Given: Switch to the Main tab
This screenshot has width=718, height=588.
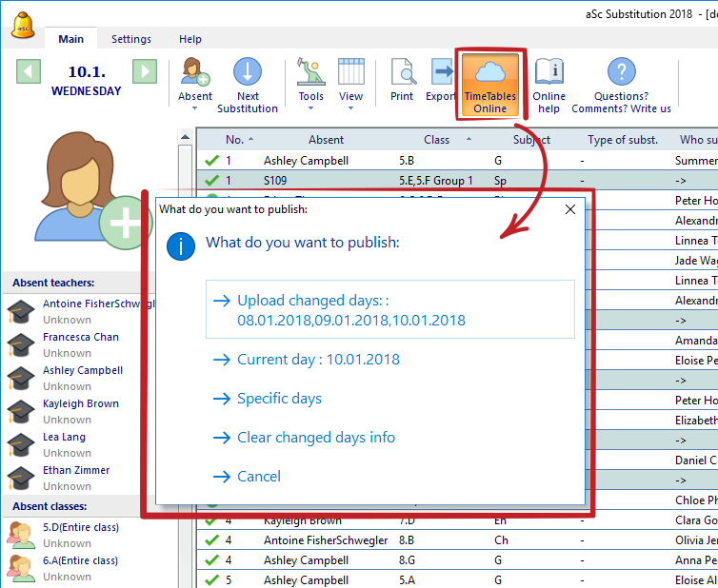Looking at the screenshot, I should tap(71, 39).
